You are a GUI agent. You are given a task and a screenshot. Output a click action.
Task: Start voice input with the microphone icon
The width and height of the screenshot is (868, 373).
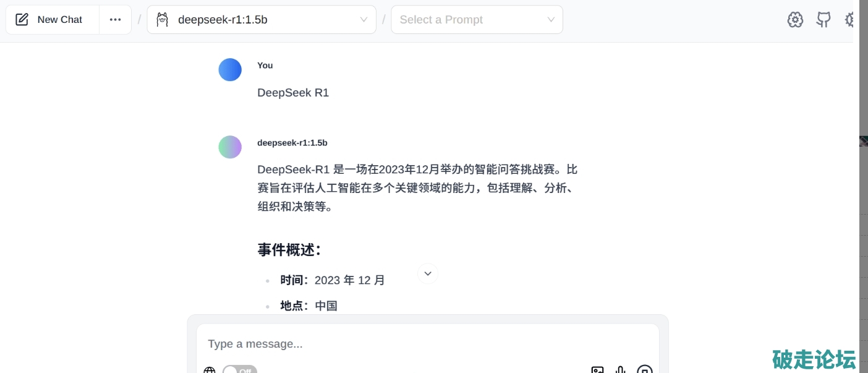(x=621, y=370)
